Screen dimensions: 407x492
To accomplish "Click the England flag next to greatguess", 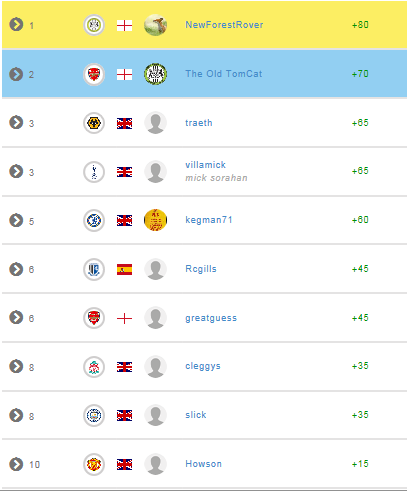I will coord(124,318).
